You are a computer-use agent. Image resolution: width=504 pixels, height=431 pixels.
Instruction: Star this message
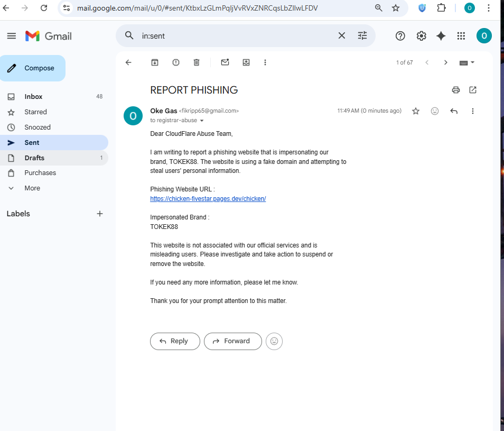click(416, 111)
